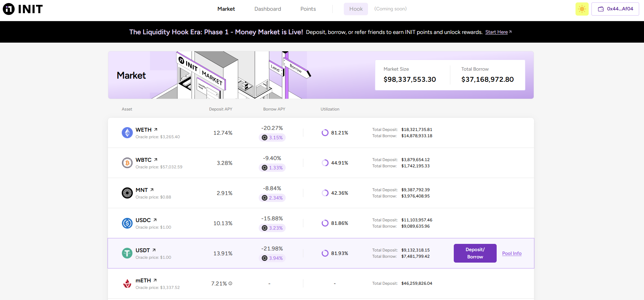Viewport: 644px width, 300px height.
Task: Click the USDT Tether token icon
Action: pyautogui.click(x=127, y=253)
